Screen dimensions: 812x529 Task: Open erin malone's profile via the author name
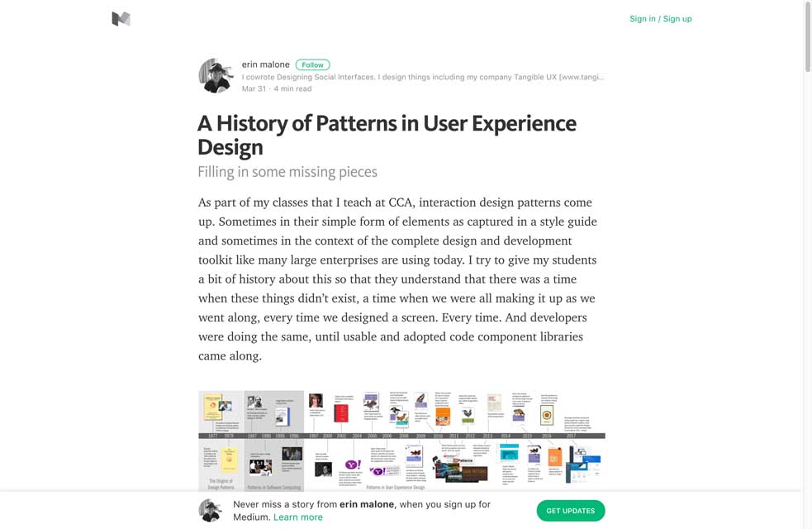(265, 64)
